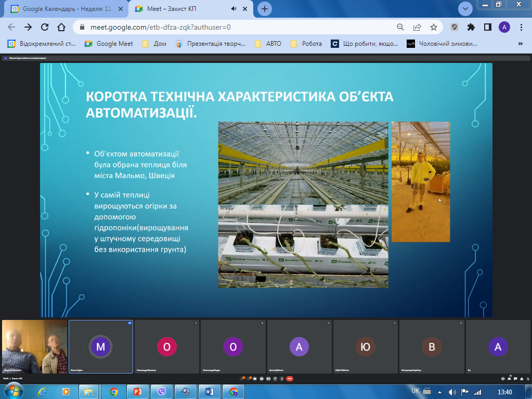532x399 pixels.
Task: Open a new Chrome tab
Action: 265,9
